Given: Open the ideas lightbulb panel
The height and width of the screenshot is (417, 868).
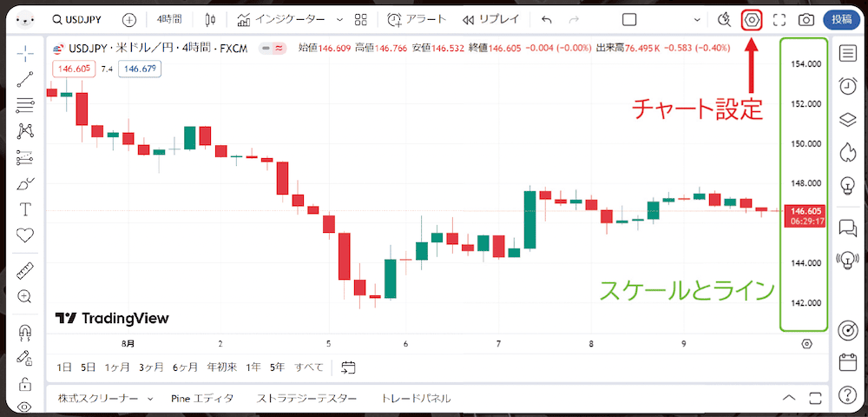Looking at the screenshot, I should point(847,184).
